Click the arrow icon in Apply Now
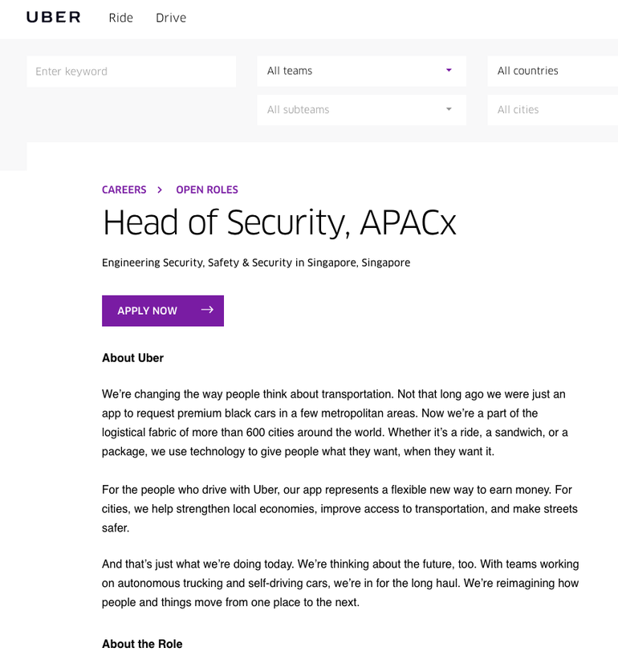The width and height of the screenshot is (618, 672). pos(207,309)
